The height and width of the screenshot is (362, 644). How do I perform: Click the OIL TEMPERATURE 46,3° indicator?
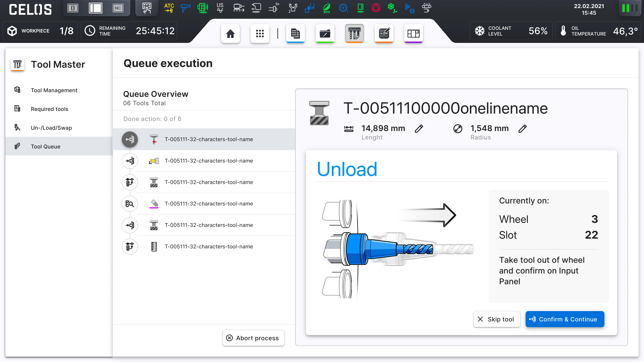pos(598,31)
